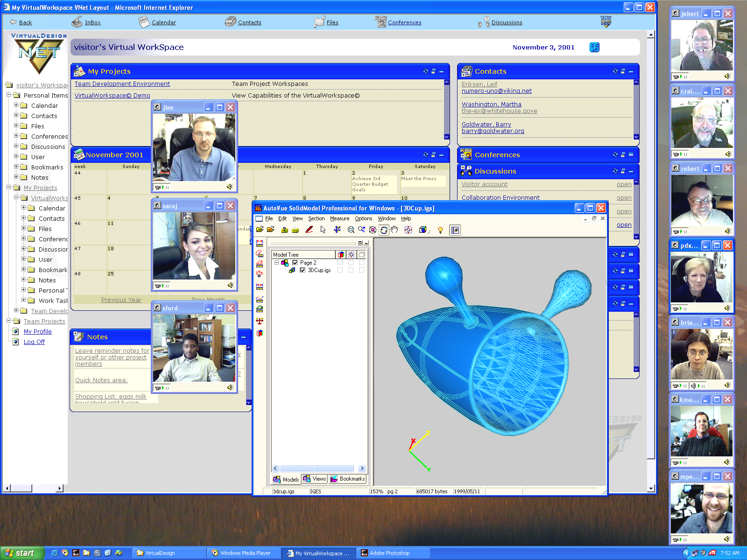Select the Pan hand tool in AutoVue
This screenshot has width=747, height=560.
click(x=394, y=230)
